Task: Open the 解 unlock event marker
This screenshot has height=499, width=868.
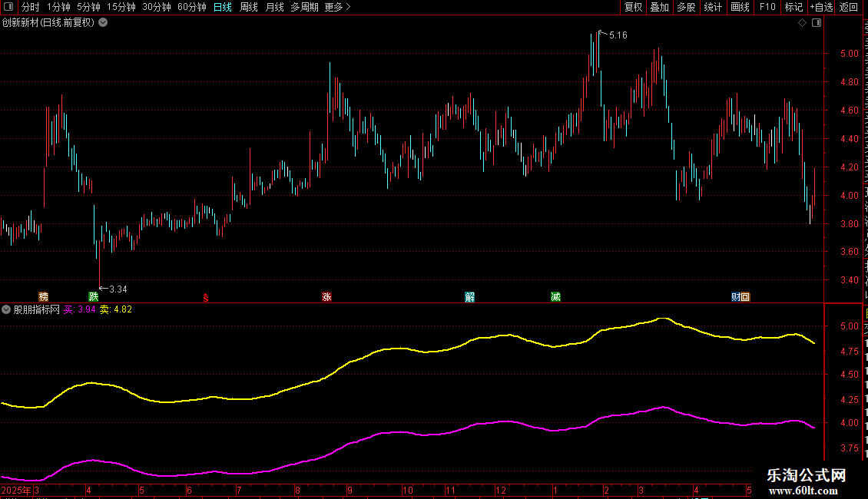Action: pos(469,297)
